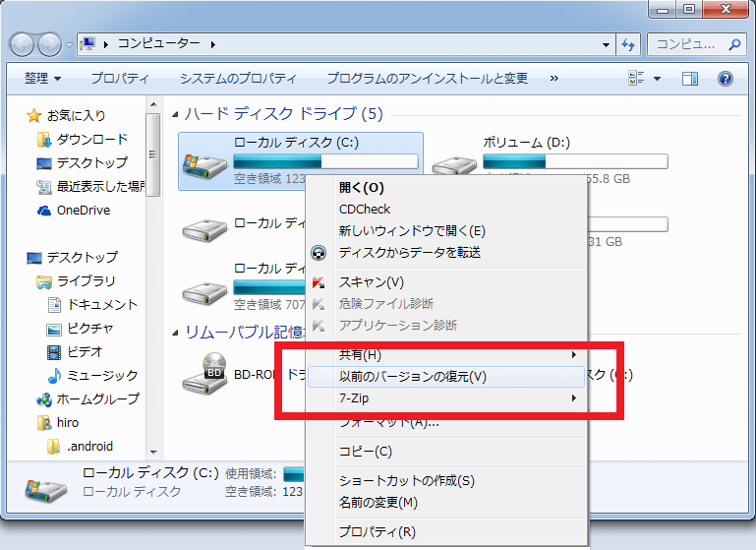This screenshot has height=550, width=756.
Task: Click the Back navigation arrow
Action: click(23, 44)
